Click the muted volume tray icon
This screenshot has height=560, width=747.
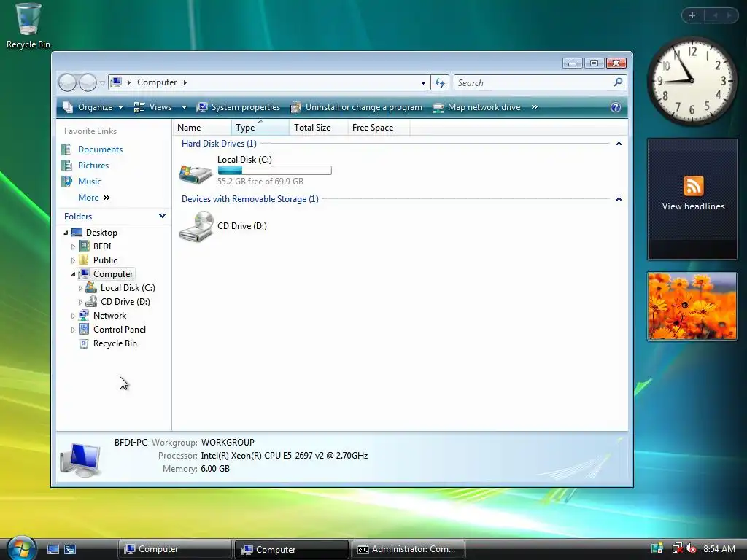[691, 548]
